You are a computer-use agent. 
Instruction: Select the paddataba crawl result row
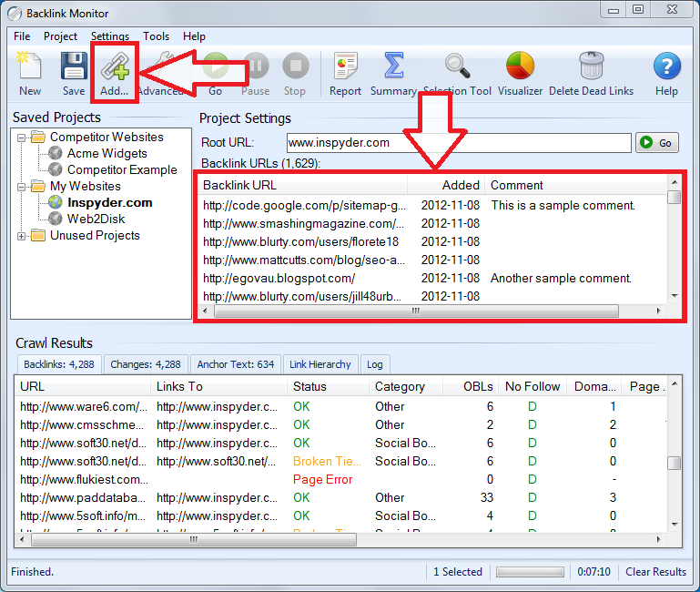pyautogui.click(x=341, y=497)
